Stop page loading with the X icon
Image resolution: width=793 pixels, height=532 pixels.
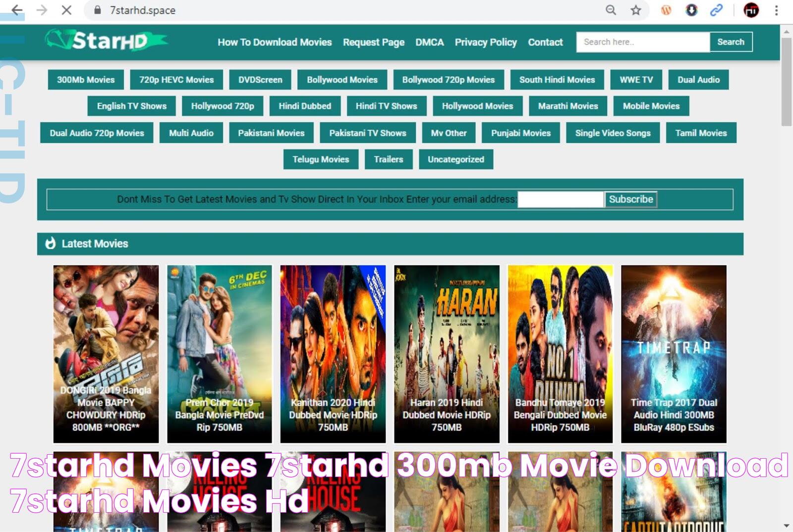[x=66, y=10]
